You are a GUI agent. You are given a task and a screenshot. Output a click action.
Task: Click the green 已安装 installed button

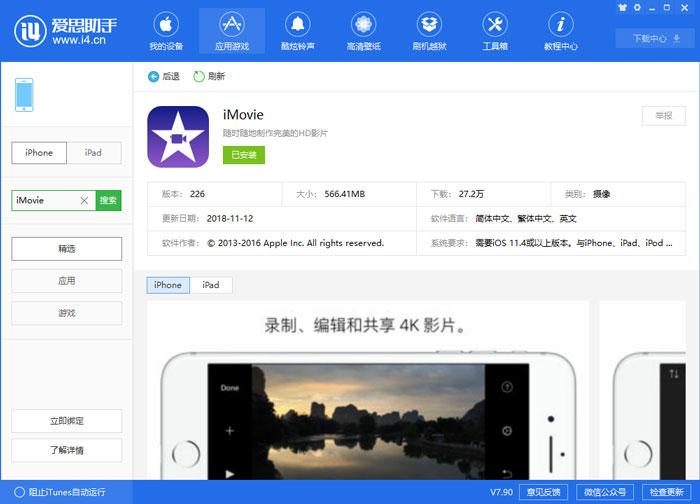click(x=244, y=155)
